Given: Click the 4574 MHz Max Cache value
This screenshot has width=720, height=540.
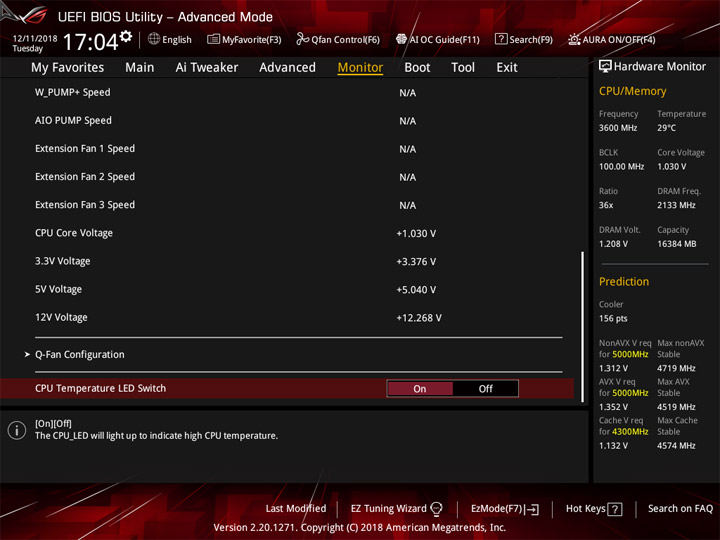Looking at the screenshot, I should click(x=676, y=445).
